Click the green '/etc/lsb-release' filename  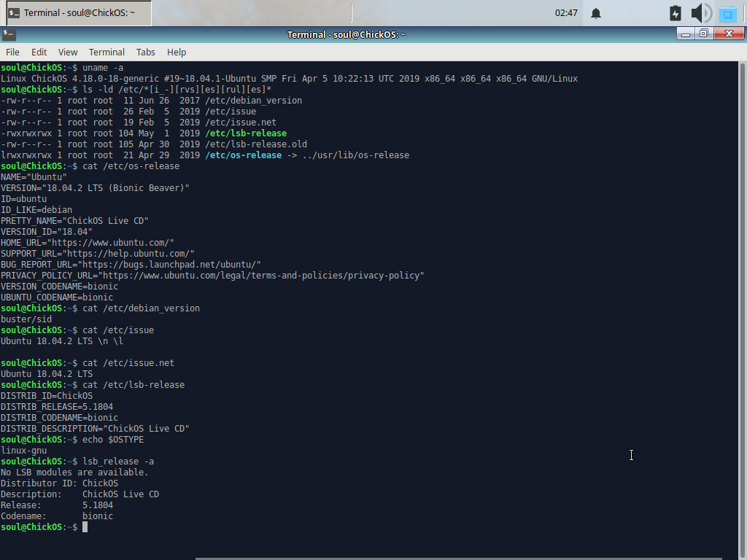click(x=246, y=133)
